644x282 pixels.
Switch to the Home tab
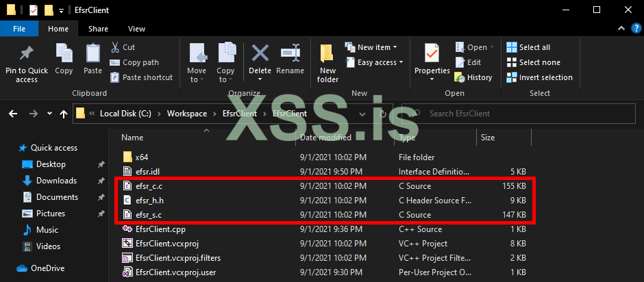click(58, 29)
